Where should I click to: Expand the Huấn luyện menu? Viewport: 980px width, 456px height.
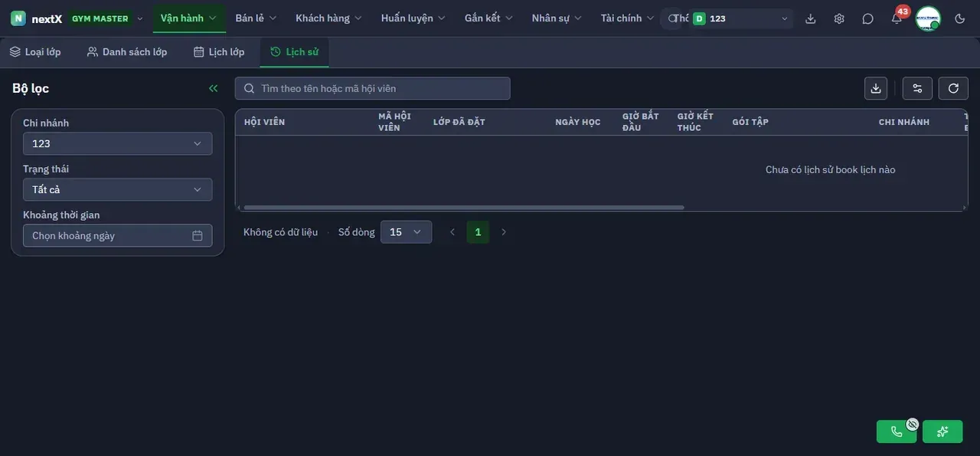click(413, 18)
